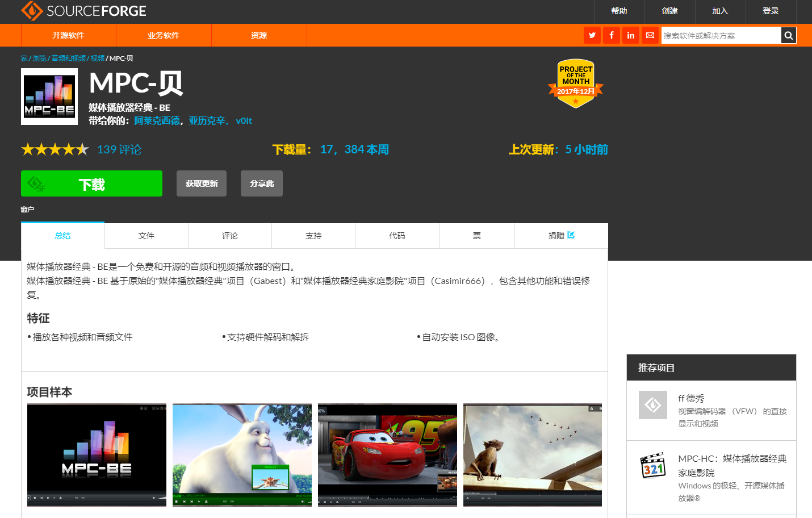This screenshot has height=518, width=812.
Task: Switch to the 评论 tab
Action: pos(230,236)
